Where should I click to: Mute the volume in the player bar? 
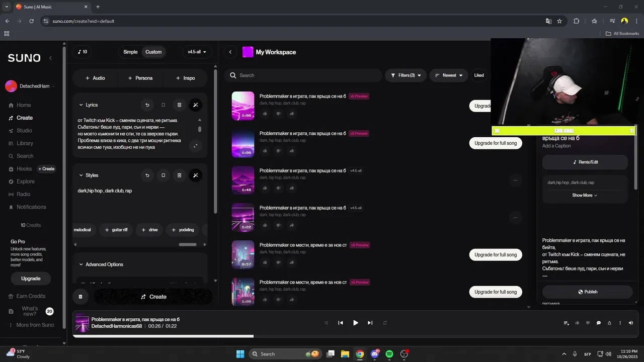point(631,323)
